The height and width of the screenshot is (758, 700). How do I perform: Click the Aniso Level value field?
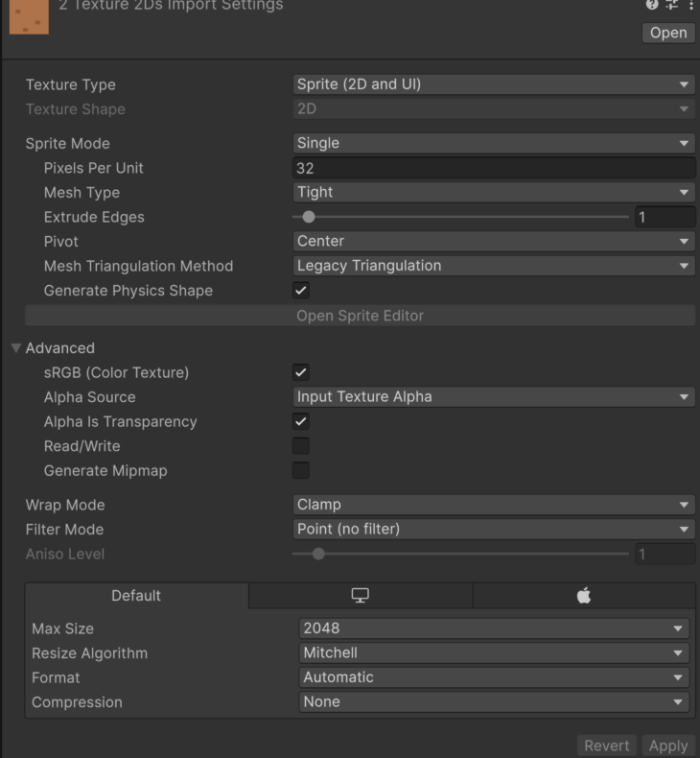(665, 554)
